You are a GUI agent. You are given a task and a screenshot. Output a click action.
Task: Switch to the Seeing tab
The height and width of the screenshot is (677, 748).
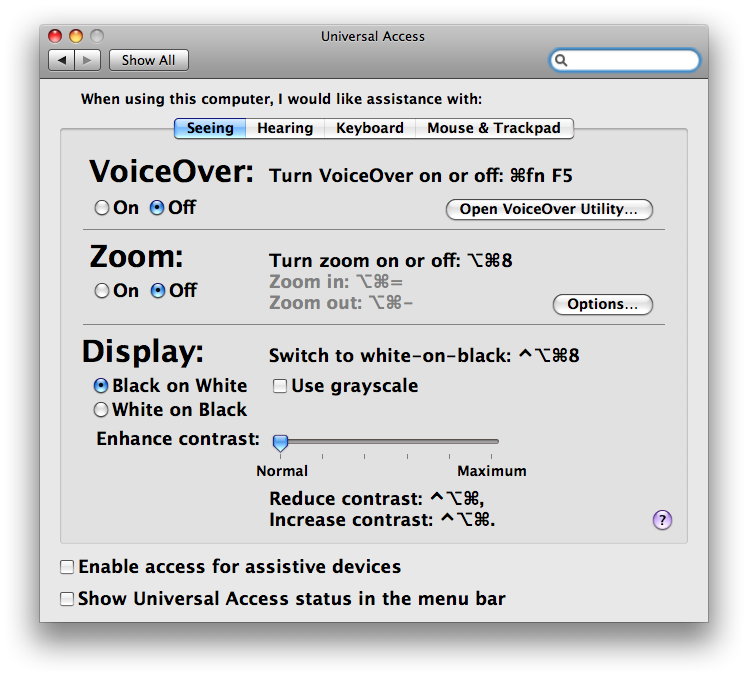pos(210,128)
